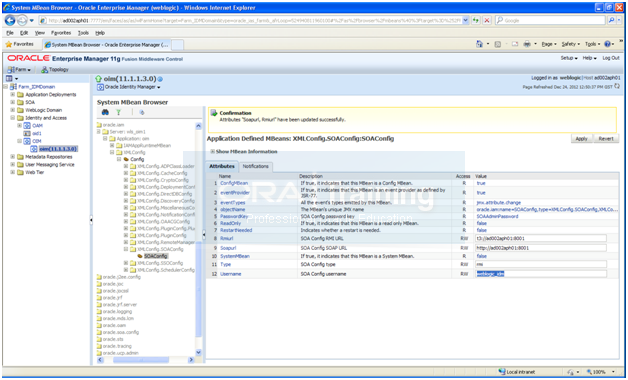Click the Log Out link
628x380 pixels.
coord(611,58)
